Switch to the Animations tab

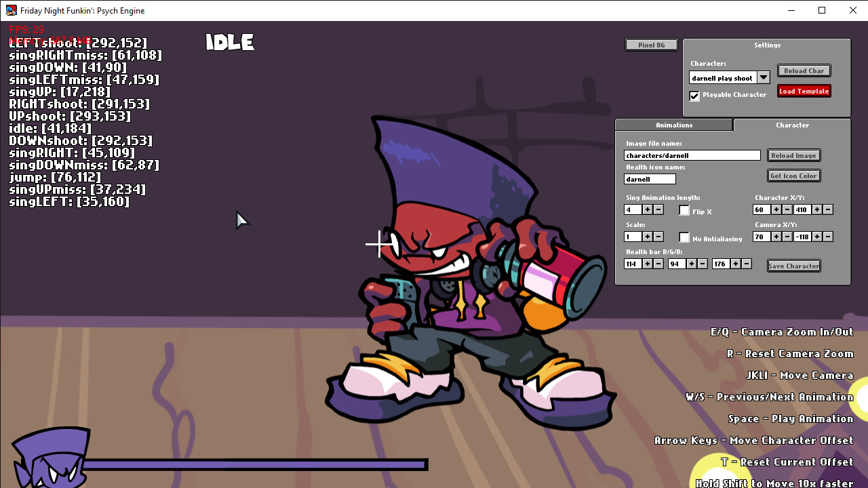674,125
